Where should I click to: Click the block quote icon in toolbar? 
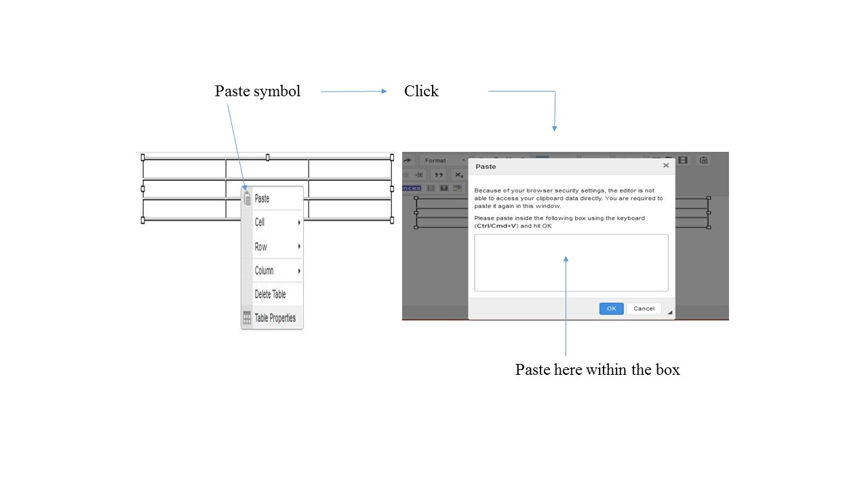click(438, 175)
